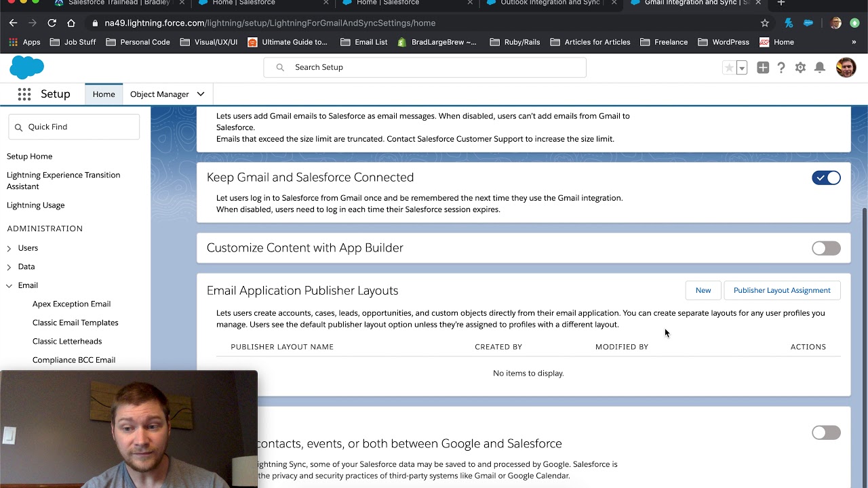
Task: Open the Visual/UX/UI bookmark folder
Action: [x=209, y=42]
